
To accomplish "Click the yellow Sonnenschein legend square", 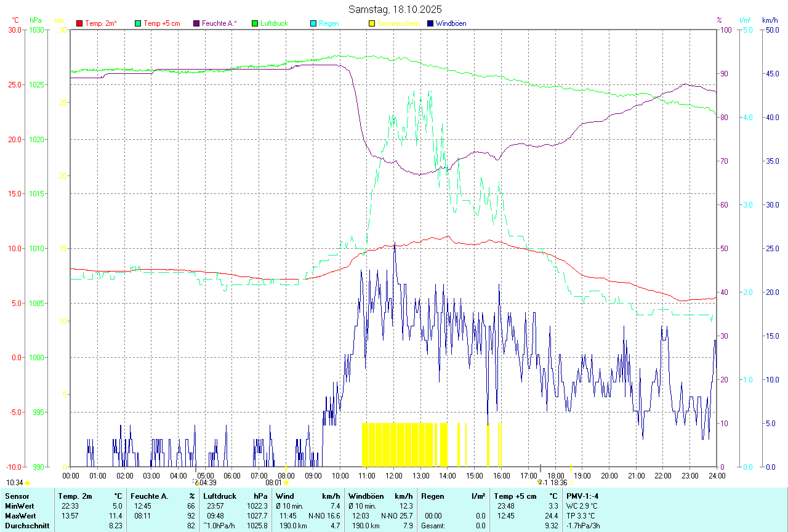I will 372,23.
